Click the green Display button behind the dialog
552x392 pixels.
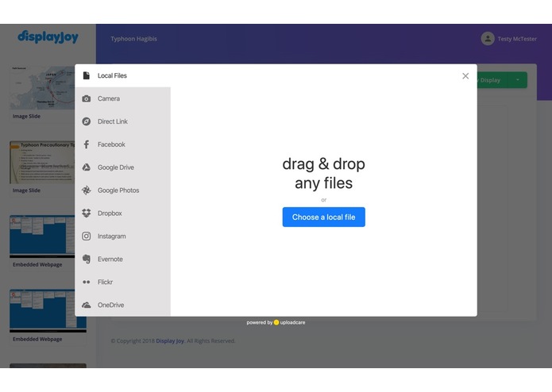493,80
